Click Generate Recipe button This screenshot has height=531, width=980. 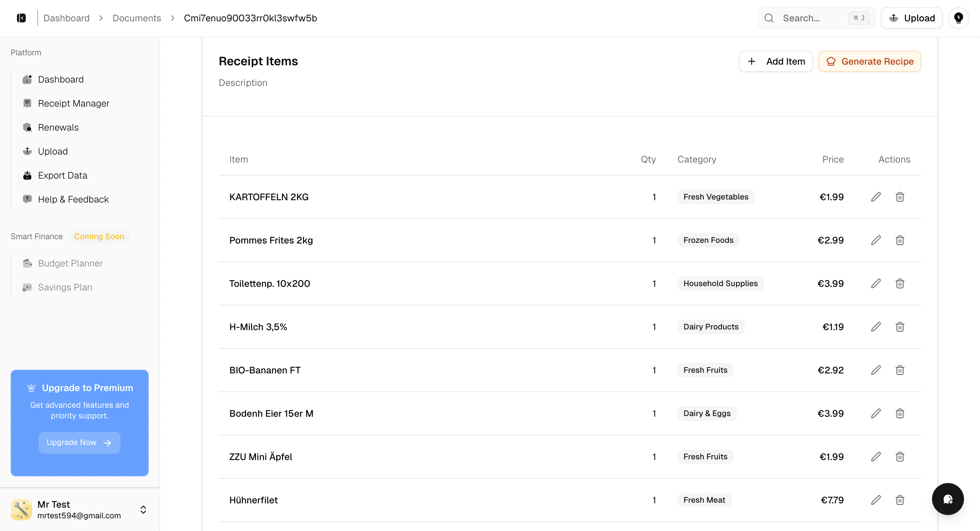pyautogui.click(x=869, y=61)
